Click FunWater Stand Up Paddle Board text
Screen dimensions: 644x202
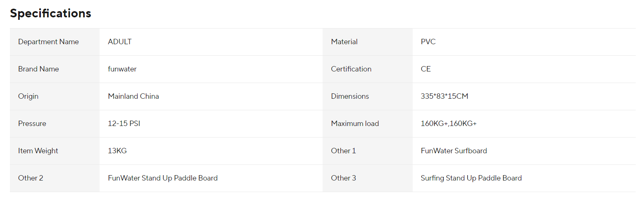163,178
